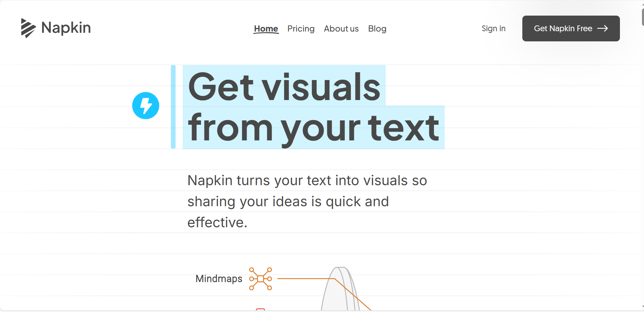Click the Napkin striped logo icon
Viewport: 644px width, 312px height.
coord(28,28)
